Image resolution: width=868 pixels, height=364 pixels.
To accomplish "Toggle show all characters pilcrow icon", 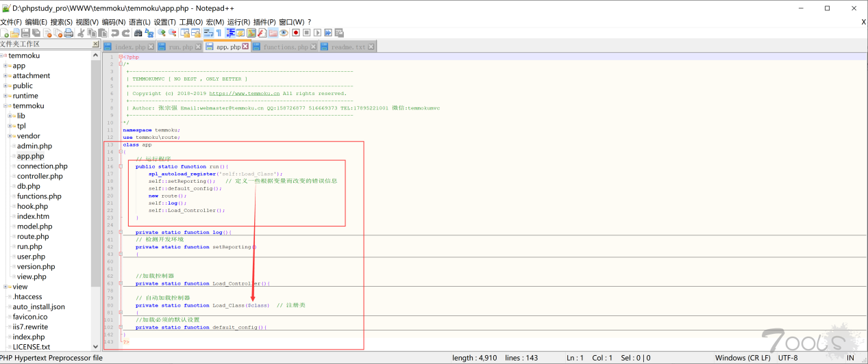I will [219, 33].
